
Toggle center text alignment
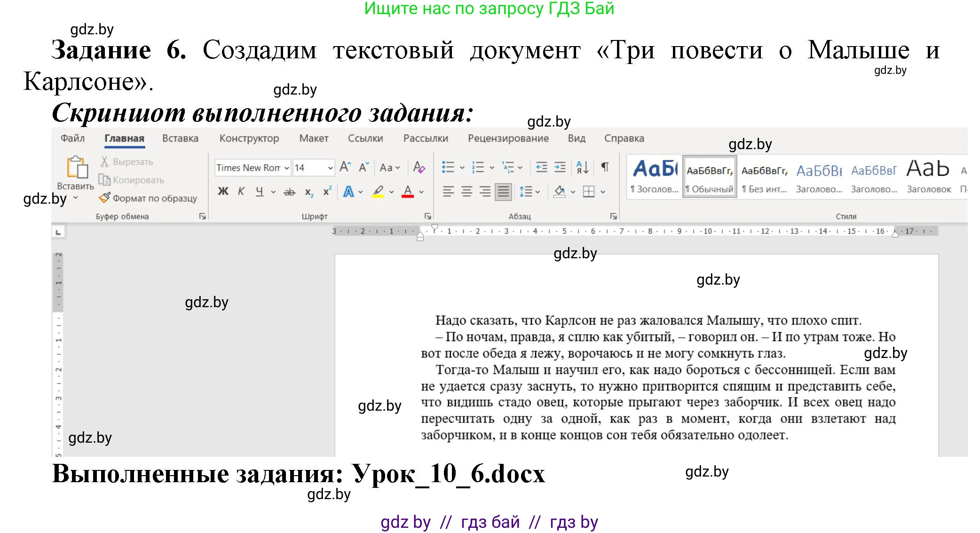coord(466,191)
